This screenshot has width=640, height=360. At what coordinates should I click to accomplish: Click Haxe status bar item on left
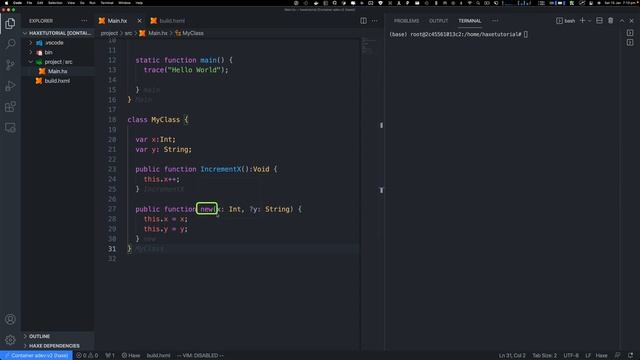131,356
